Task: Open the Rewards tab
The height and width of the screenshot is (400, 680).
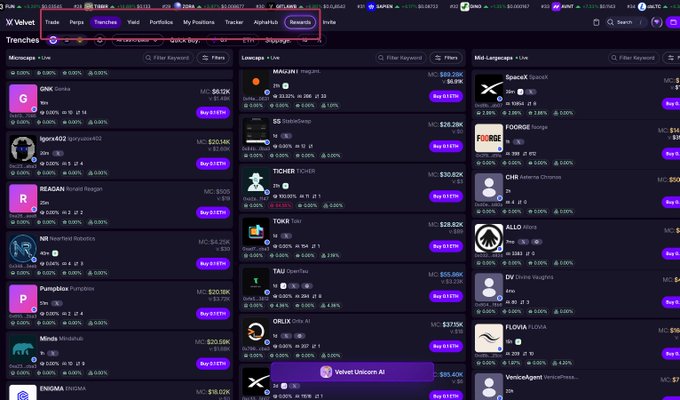Action: click(x=300, y=22)
